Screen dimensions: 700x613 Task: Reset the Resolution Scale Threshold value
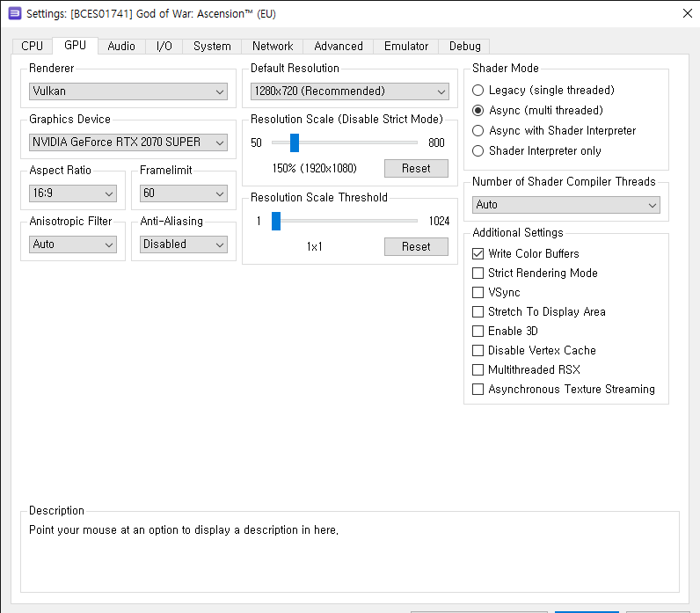[416, 246]
